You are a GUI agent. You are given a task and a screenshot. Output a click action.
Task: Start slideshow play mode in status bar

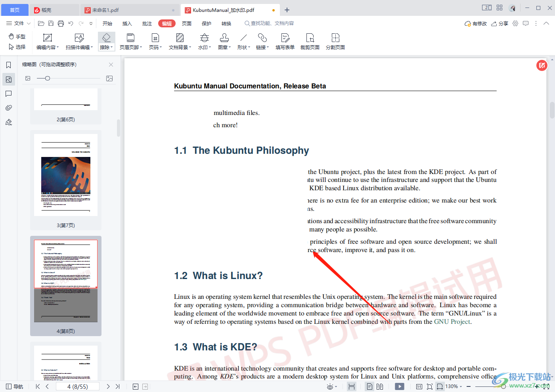click(400, 386)
